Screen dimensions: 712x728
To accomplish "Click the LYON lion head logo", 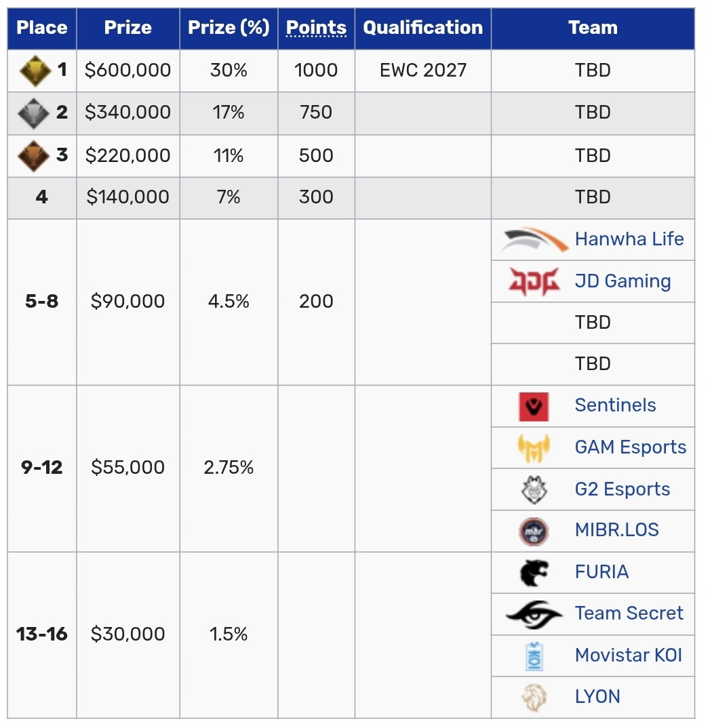I will click(x=534, y=697).
